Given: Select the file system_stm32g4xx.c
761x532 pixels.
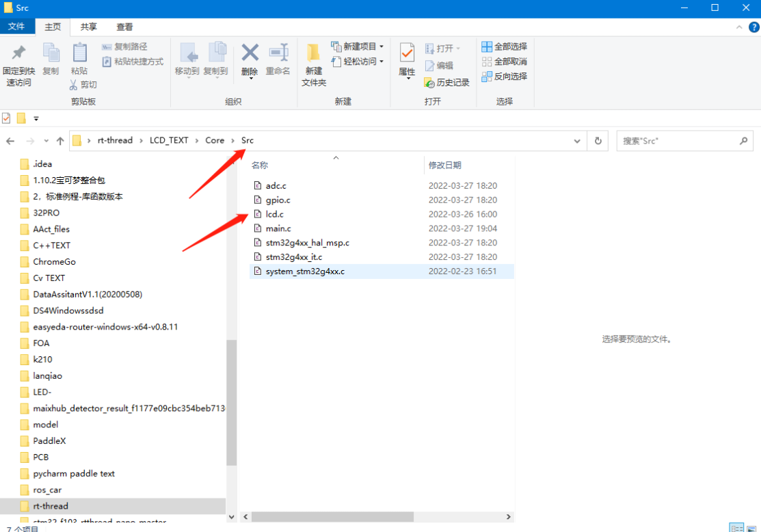Looking at the screenshot, I should tap(382, 271).
